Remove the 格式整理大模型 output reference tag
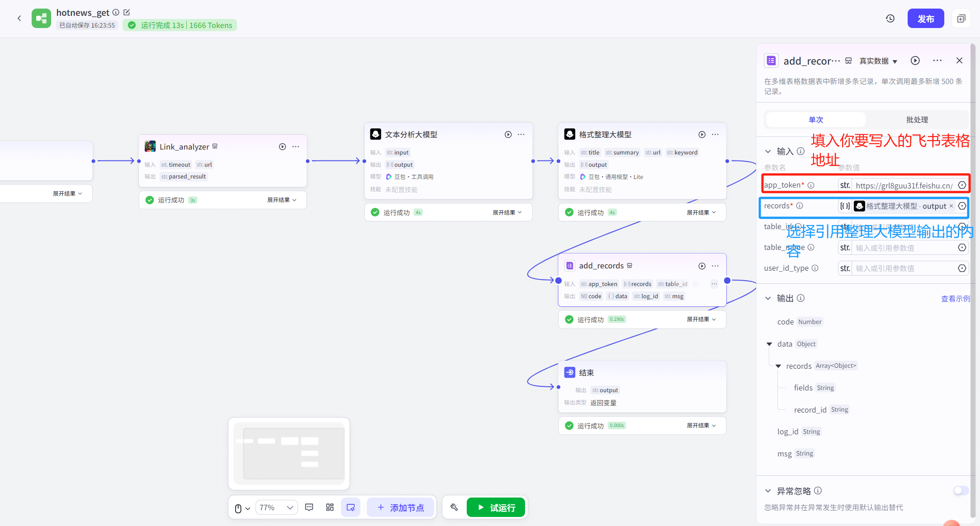The image size is (980, 526). tap(951, 206)
